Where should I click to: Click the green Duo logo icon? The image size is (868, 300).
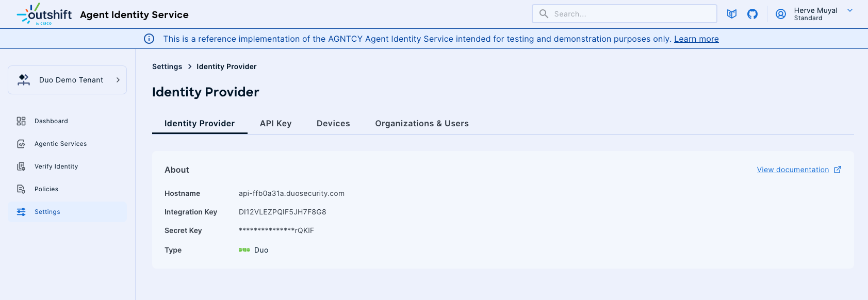[x=244, y=250]
